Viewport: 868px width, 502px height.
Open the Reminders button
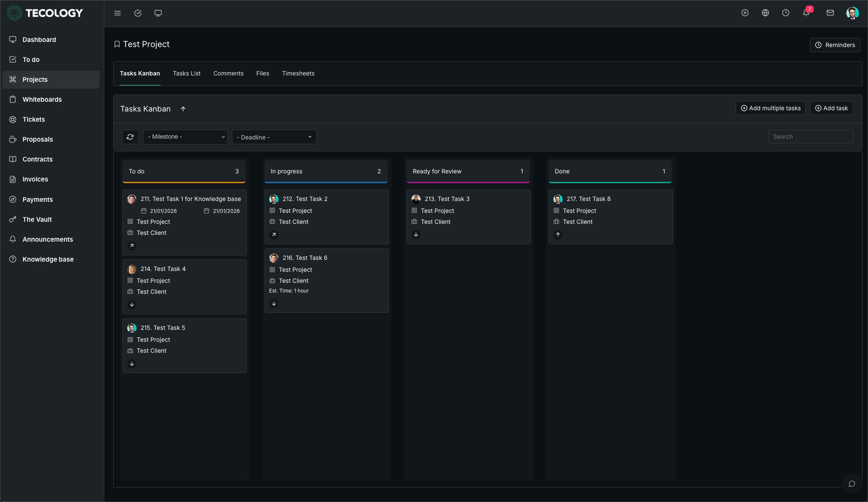[835, 45]
